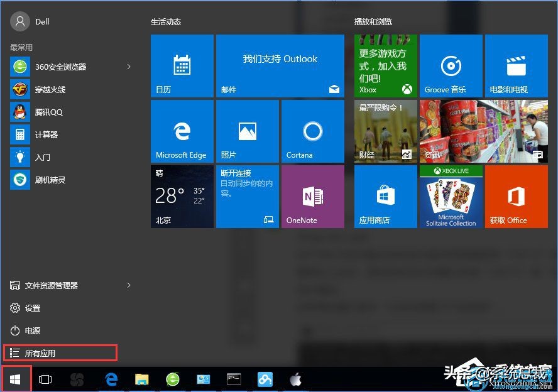Expand the 文件资源管理器 arrow
Viewport: 558px width, 392px height.
(x=129, y=285)
